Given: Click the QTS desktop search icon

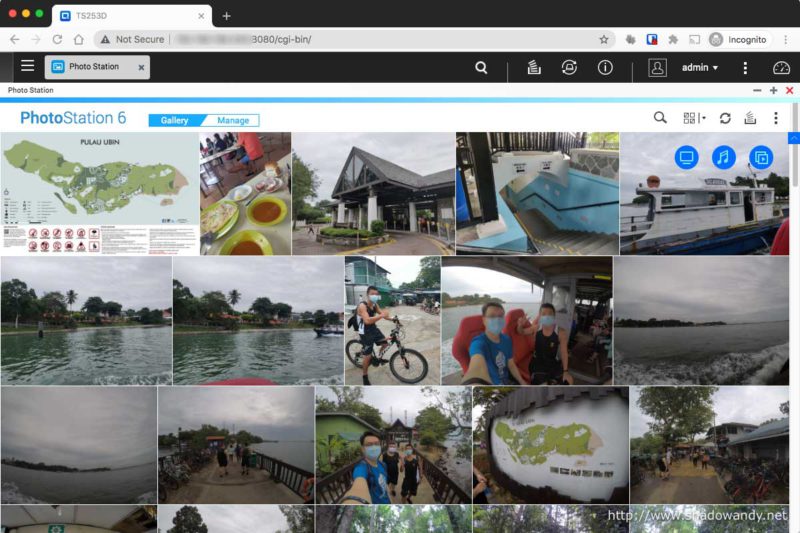Looking at the screenshot, I should (x=481, y=68).
